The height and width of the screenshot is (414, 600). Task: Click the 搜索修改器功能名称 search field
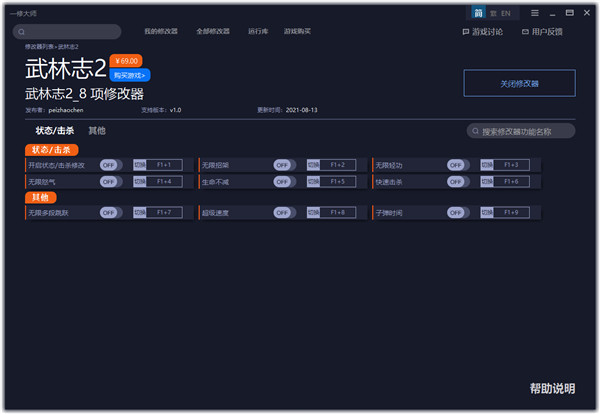pyautogui.click(x=525, y=131)
